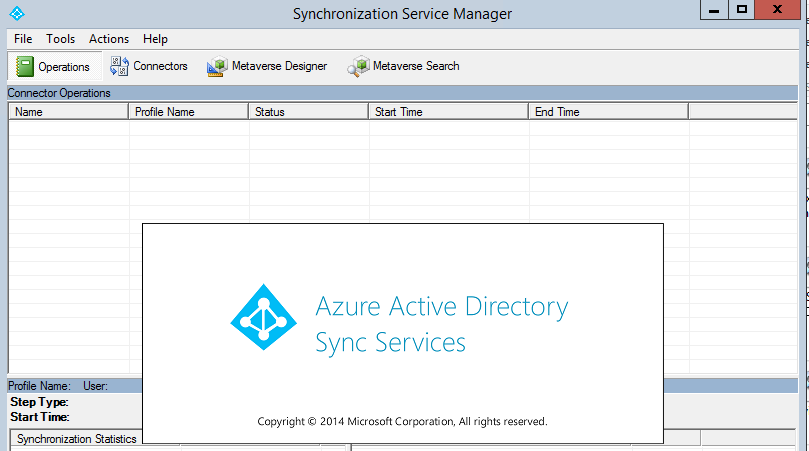Open the Help menu

pos(155,39)
